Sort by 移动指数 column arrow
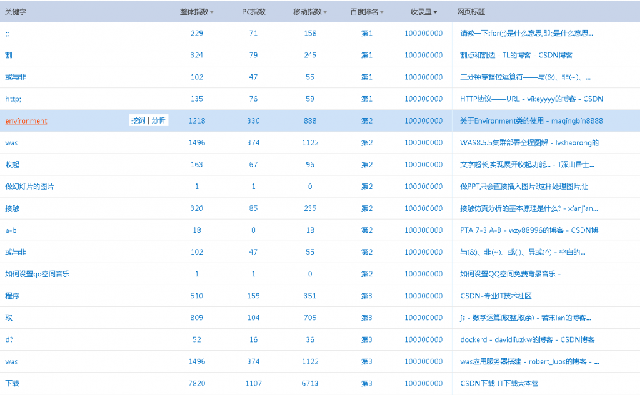The image size is (640, 395). point(325,13)
